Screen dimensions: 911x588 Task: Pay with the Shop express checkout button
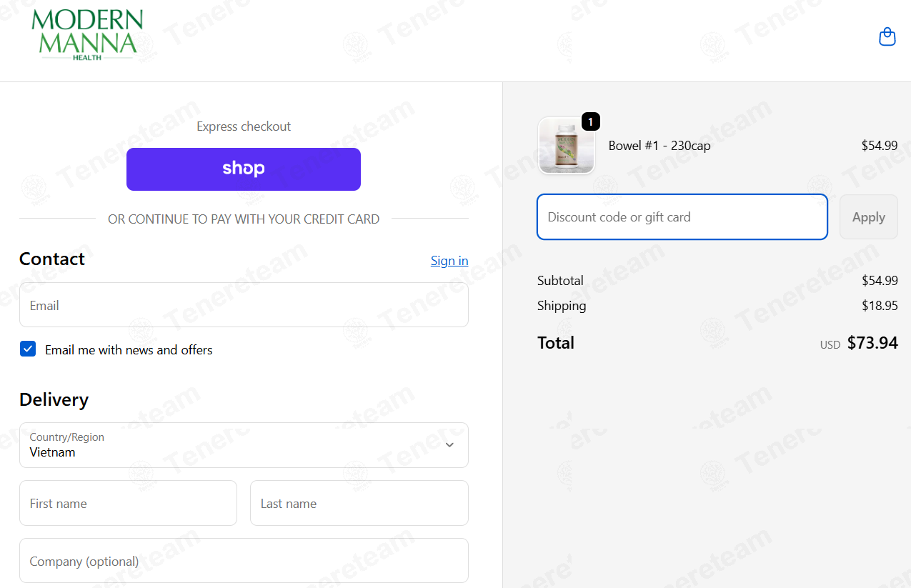[244, 169]
